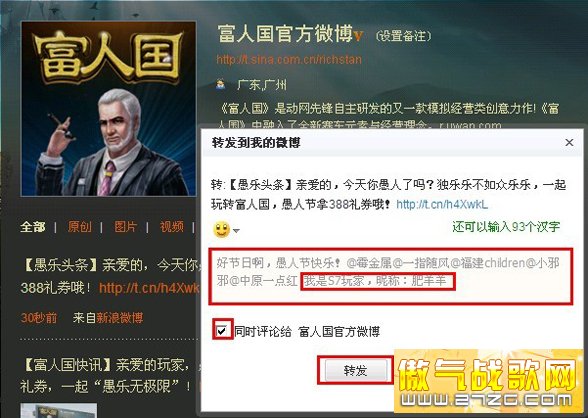Click the 设置备注 link

[x=404, y=36]
